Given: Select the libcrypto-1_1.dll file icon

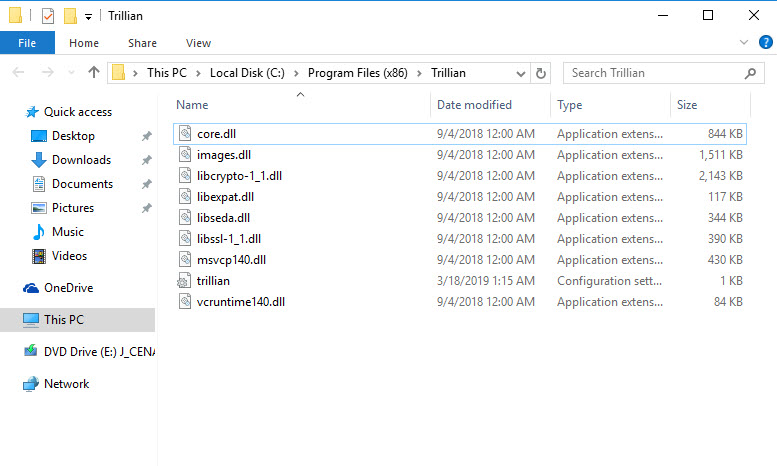Looking at the screenshot, I should click(x=185, y=175).
